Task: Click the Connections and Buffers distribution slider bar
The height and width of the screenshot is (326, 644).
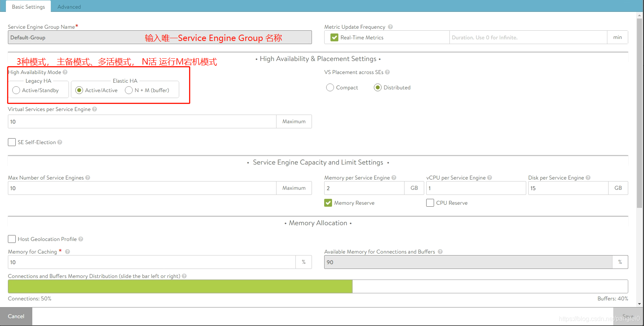Action: pyautogui.click(x=318, y=286)
